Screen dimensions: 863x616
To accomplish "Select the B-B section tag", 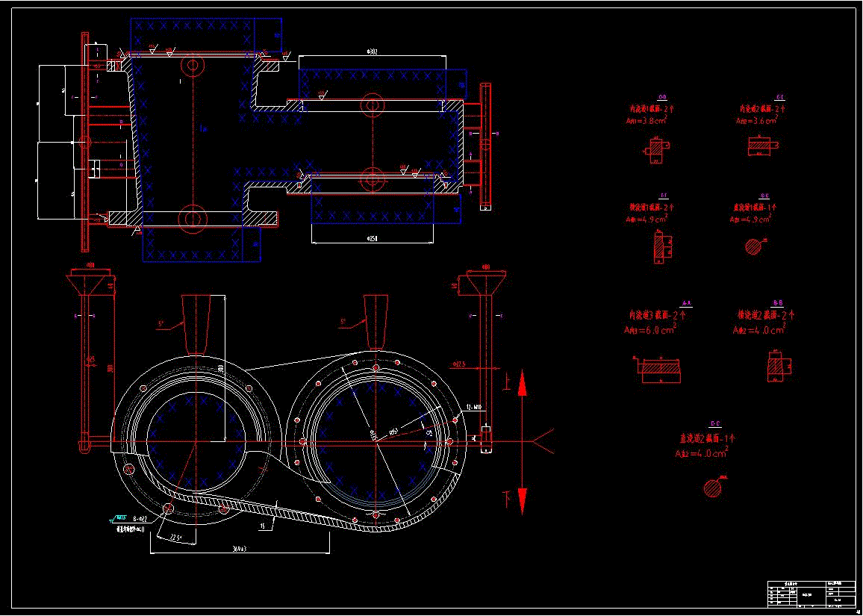I will (778, 303).
